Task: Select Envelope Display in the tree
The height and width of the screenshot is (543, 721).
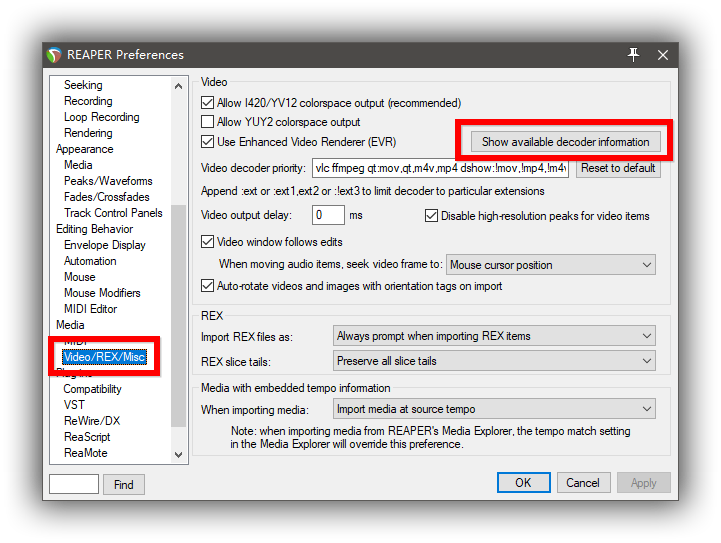Action: pyautogui.click(x=104, y=245)
